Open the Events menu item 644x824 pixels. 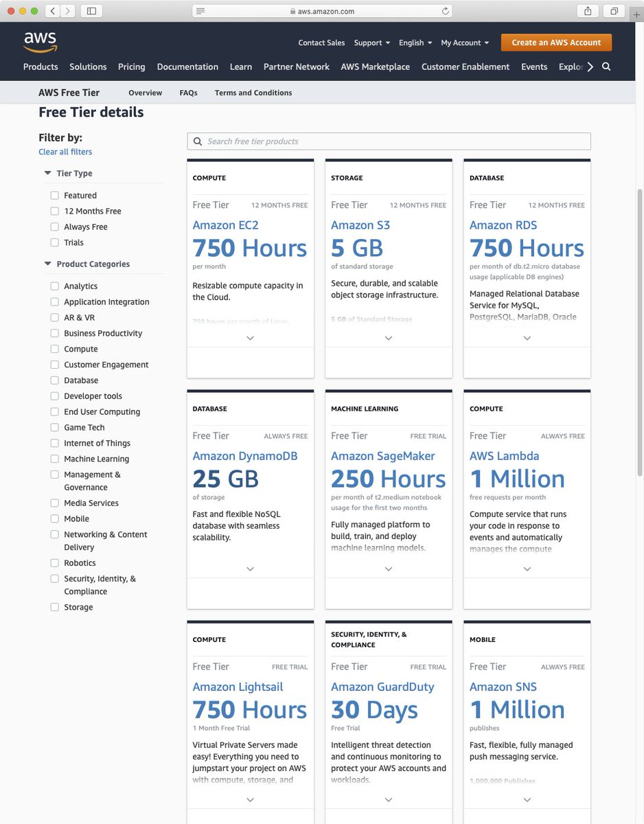pos(534,67)
